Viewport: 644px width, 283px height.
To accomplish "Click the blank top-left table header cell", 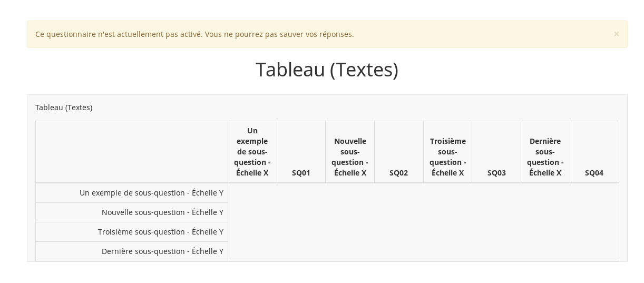I will pyautogui.click(x=132, y=152).
